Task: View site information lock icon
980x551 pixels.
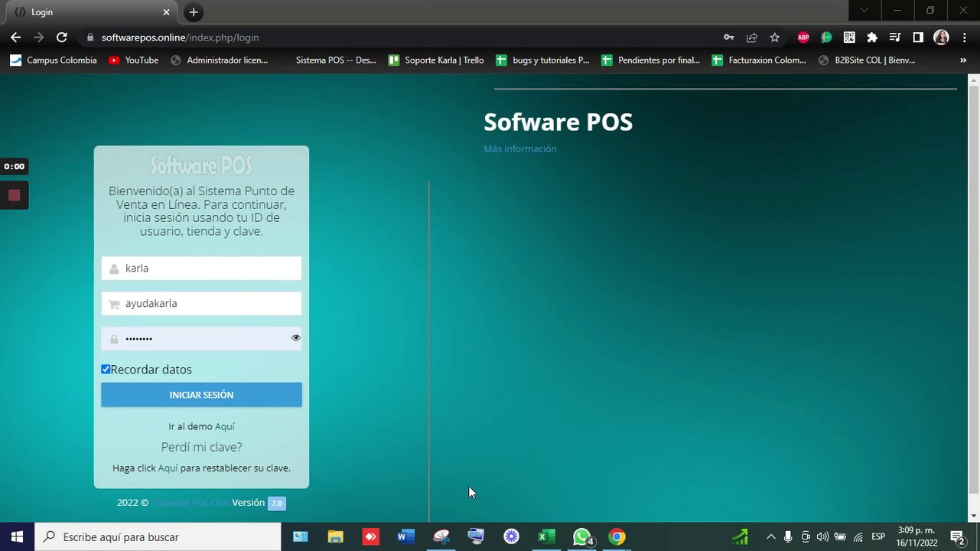Action: coord(90,37)
